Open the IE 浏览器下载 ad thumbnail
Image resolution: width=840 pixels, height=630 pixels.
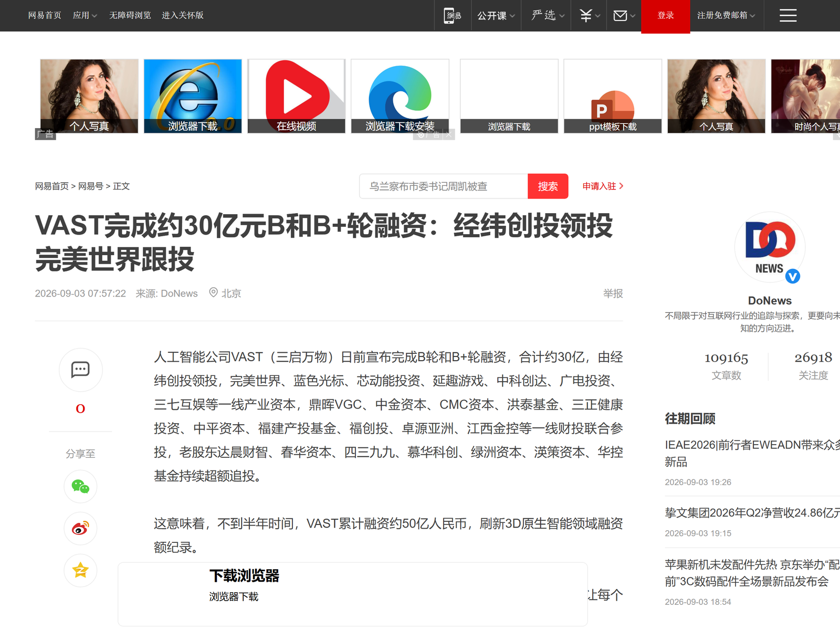click(x=193, y=96)
